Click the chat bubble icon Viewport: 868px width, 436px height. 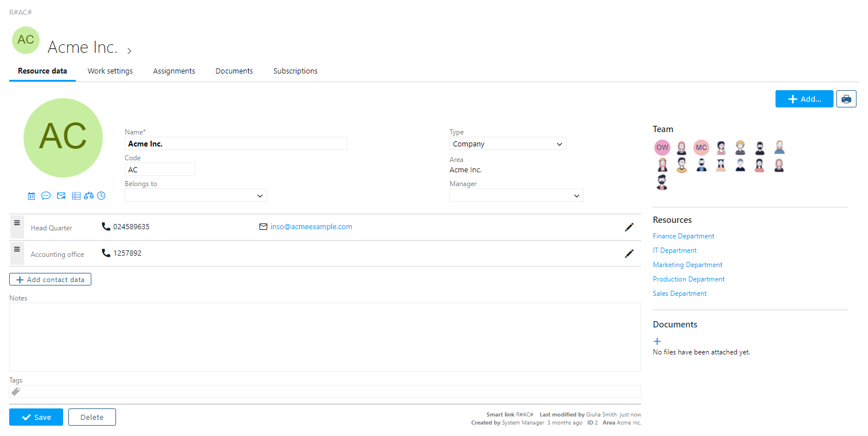point(46,196)
